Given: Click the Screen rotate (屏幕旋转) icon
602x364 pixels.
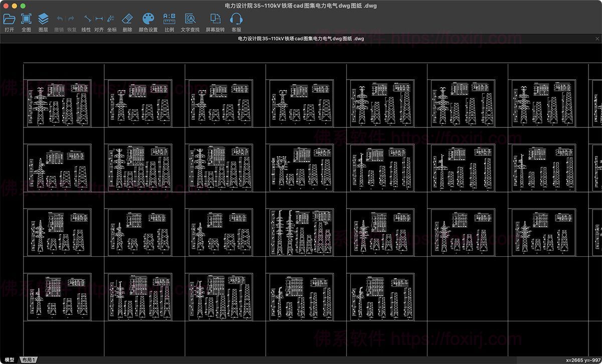Looking at the screenshot, I should point(215,20).
